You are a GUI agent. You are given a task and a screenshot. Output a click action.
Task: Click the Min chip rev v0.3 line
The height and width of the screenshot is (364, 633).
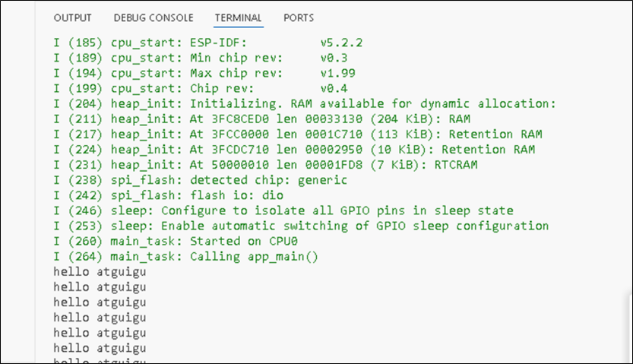pyautogui.click(x=207, y=57)
